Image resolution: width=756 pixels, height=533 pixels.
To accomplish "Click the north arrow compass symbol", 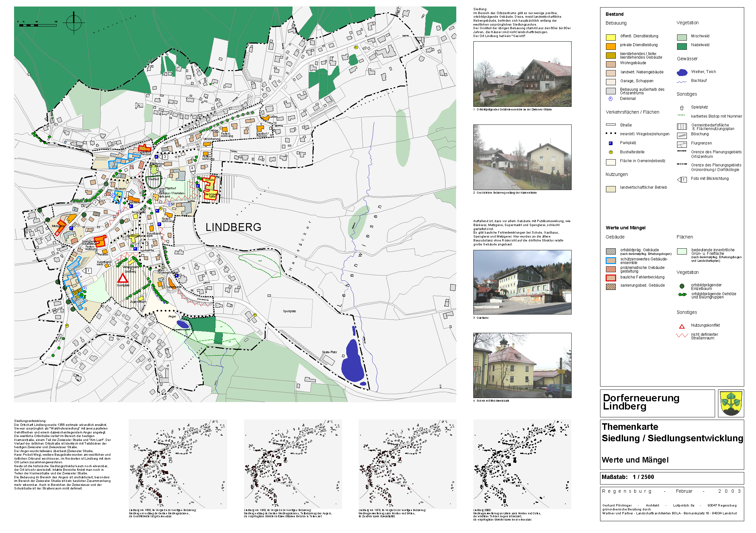I will (74, 23).
